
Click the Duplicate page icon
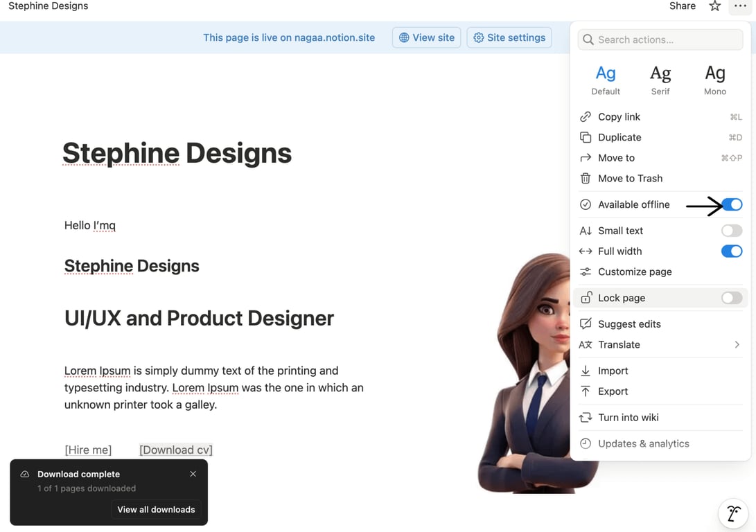[x=586, y=137]
